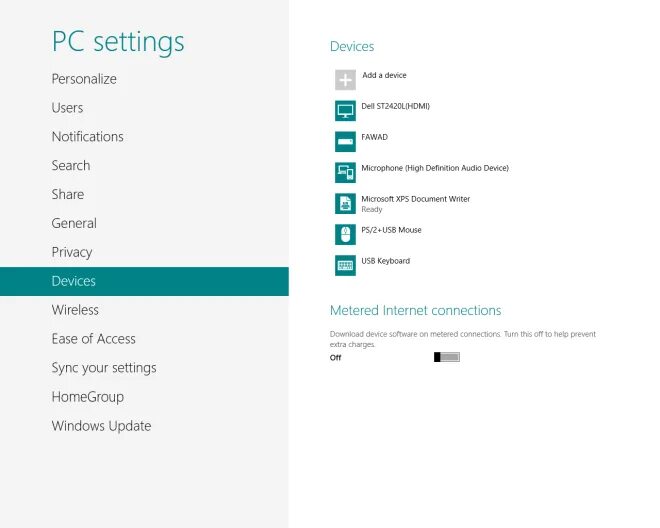The height and width of the screenshot is (528, 660).
Task: Click the USB Keyboard label
Action: [386, 261]
